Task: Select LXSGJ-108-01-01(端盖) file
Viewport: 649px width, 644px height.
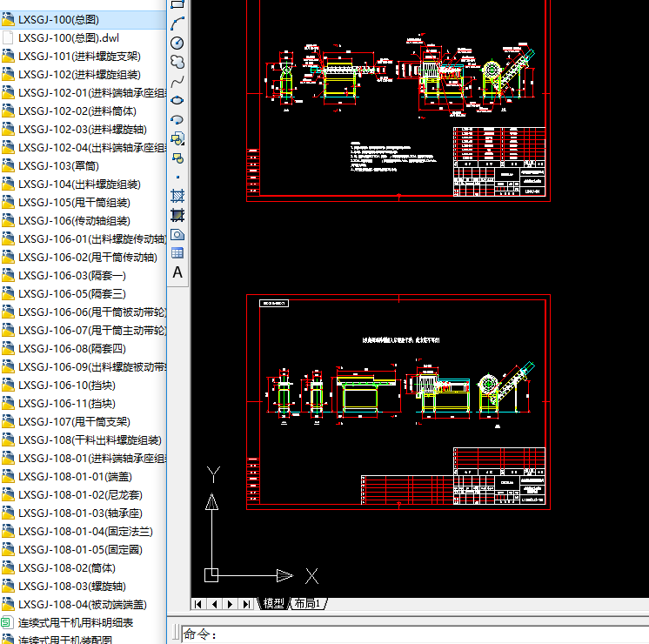Action: pyautogui.click(x=75, y=477)
